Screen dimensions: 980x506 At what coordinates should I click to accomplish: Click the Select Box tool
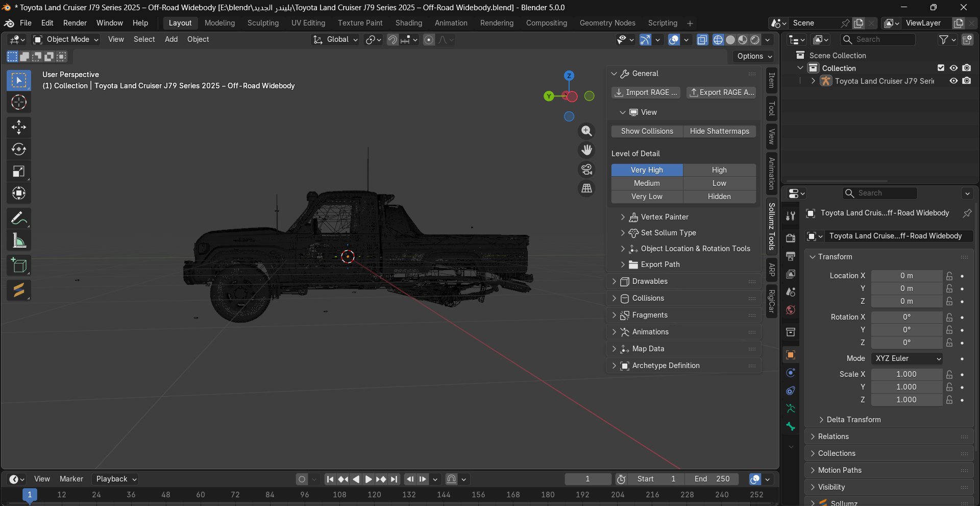(19, 81)
